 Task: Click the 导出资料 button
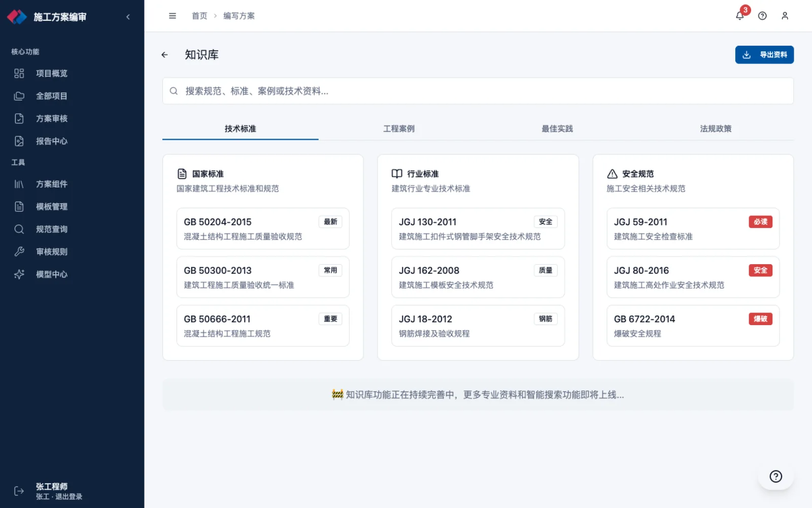coord(764,55)
